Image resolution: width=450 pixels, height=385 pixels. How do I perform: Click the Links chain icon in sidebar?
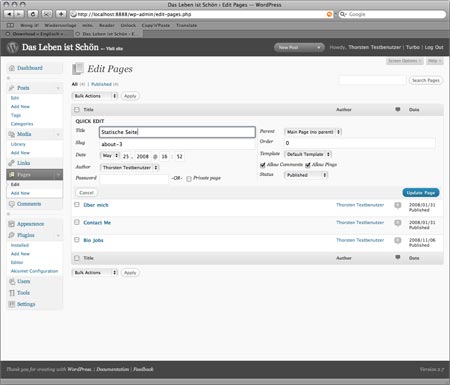(12, 163)
